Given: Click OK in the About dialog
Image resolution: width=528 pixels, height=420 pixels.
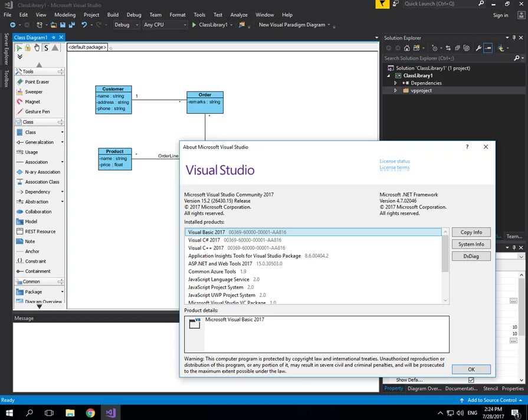Looking at the screenshot, I should tap(471, 369).
